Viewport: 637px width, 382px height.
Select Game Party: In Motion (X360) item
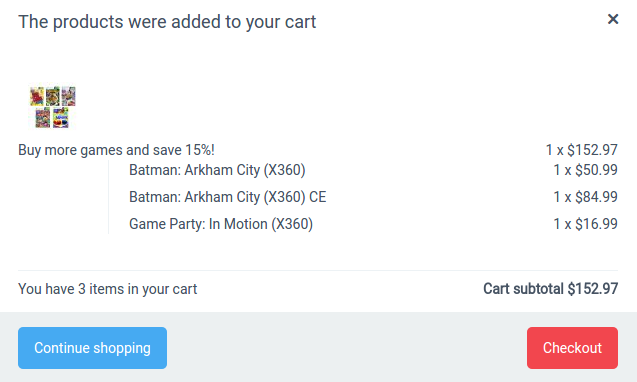click(221, 224)
